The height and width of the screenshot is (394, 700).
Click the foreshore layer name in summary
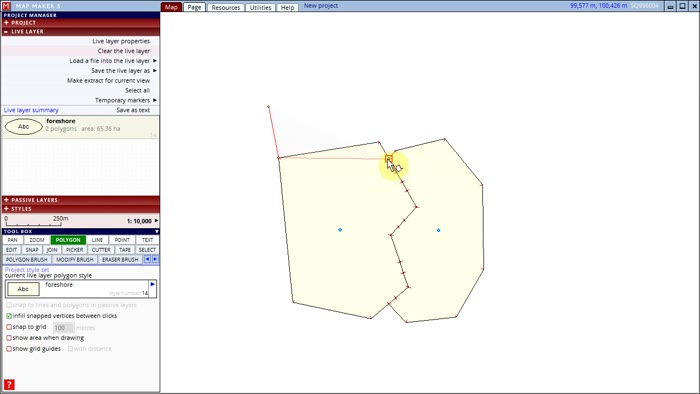tap(61, 121)
